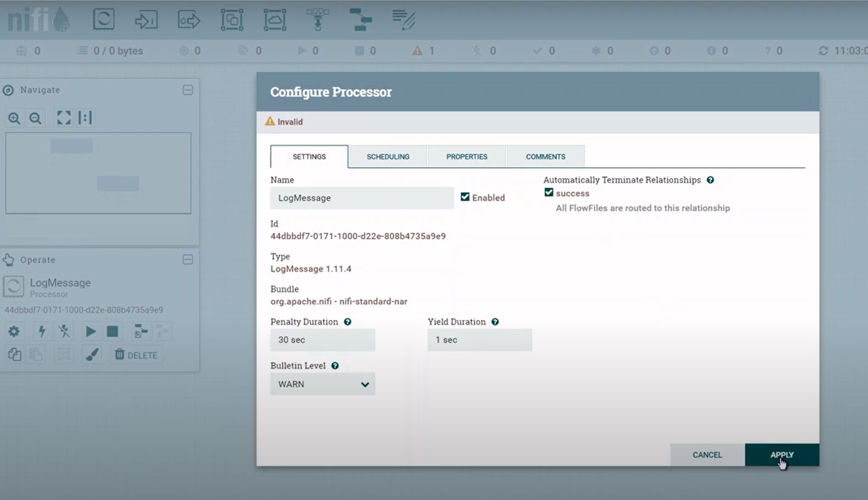Click the invalid components warning count
Screen dimensions: 868x500
(x=423, y=51)
